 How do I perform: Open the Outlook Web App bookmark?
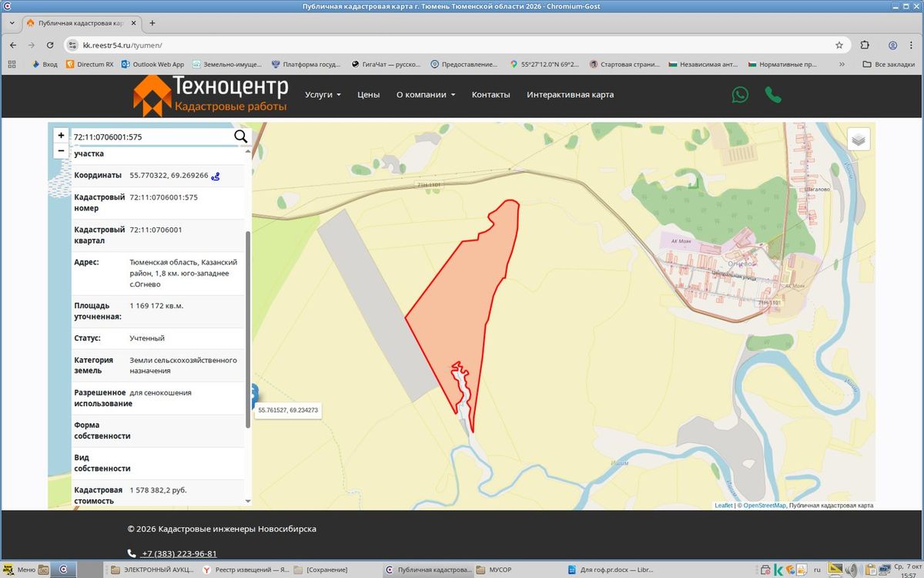coord(152,64)
